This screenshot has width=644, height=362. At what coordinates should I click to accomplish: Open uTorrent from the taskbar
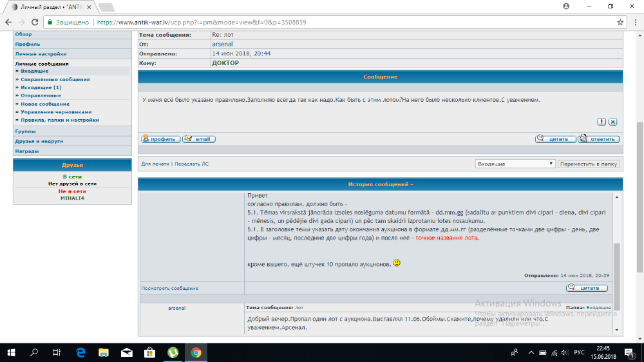coord(173,352)
